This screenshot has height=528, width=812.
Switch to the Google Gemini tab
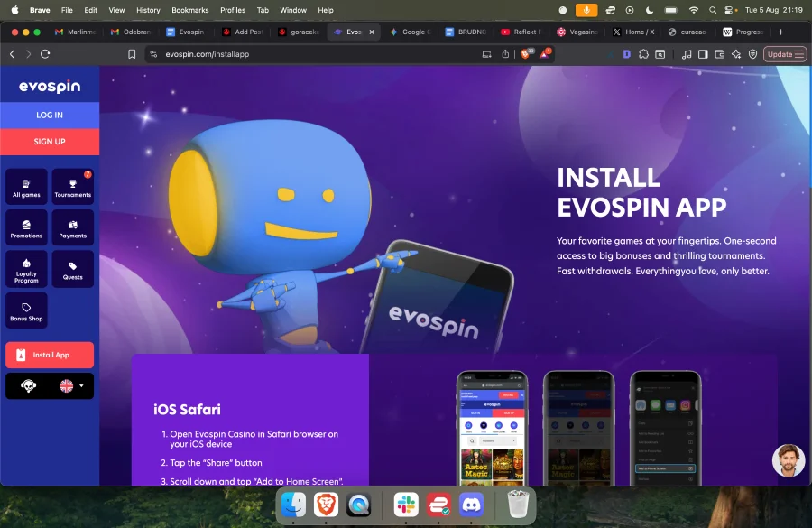coord(411,32)
